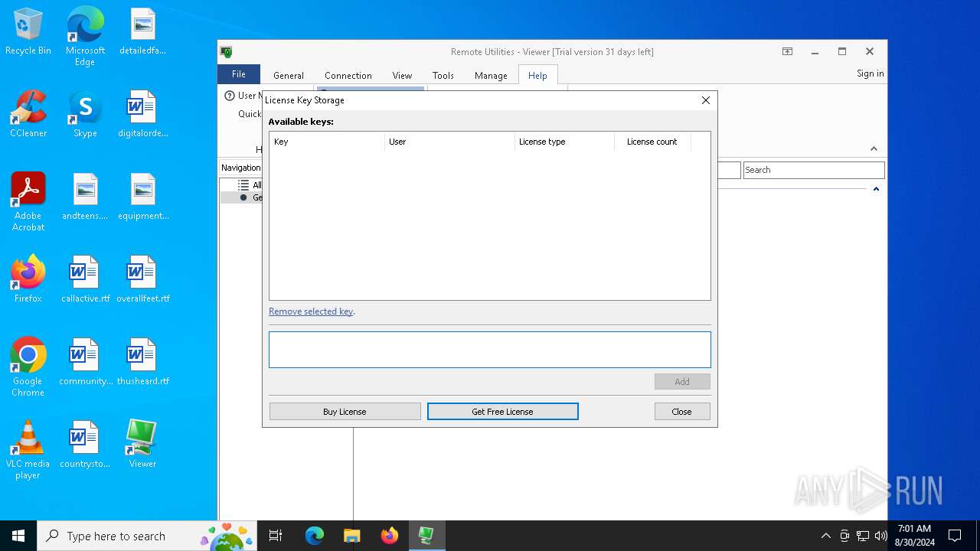980x551 pixels.
Task: Select the andteens... image file
Action: (85, 197)
